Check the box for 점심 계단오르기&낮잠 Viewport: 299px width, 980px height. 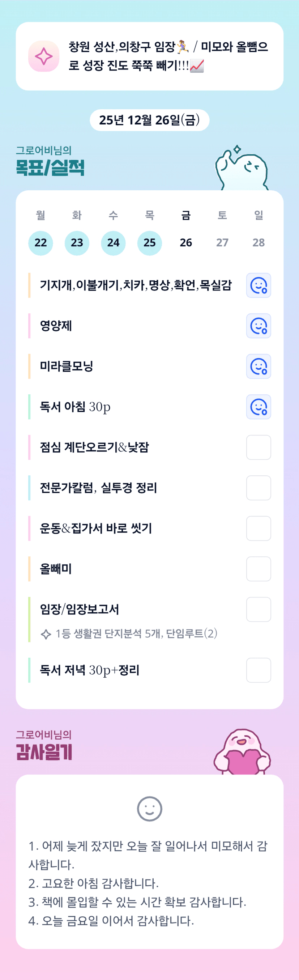tap(258, 447)
